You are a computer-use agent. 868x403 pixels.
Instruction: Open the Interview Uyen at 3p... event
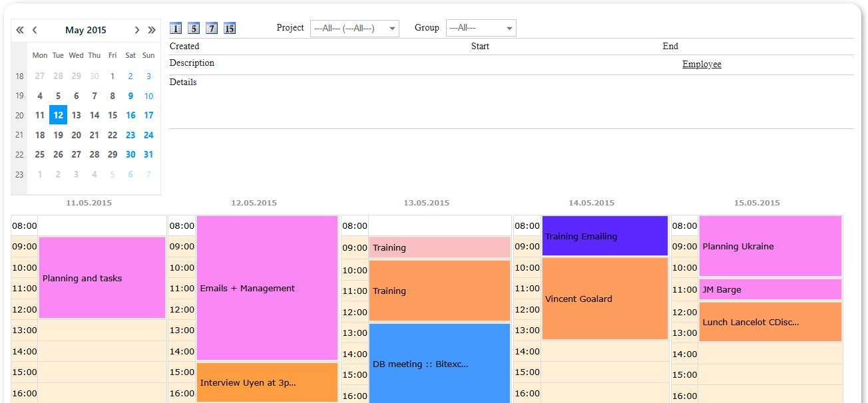coord(268,382)
